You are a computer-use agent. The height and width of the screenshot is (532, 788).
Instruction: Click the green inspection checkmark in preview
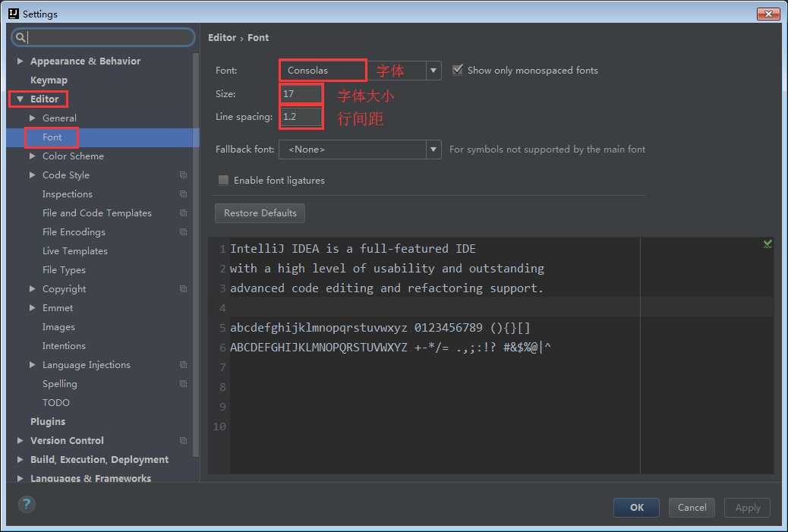(x=768, y=244)
